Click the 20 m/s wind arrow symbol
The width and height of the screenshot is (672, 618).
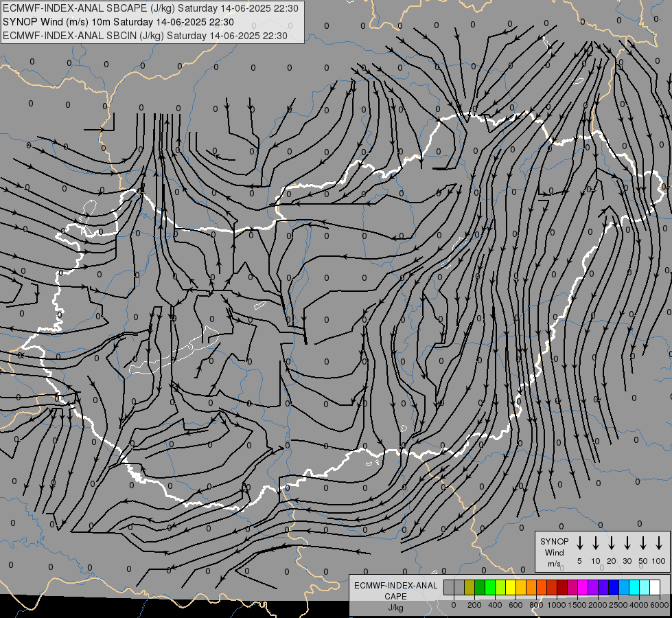click(612, 543)
